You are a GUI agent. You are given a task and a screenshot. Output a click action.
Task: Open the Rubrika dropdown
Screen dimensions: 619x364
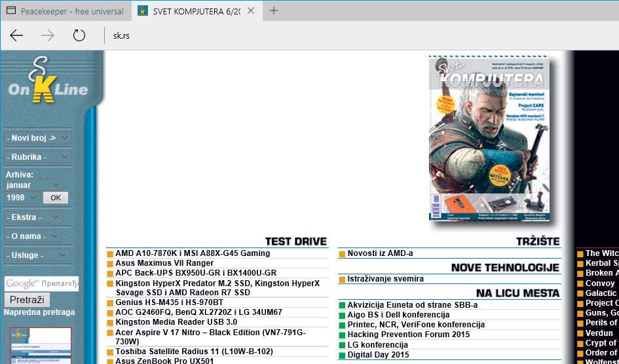[x=37, y=157]
